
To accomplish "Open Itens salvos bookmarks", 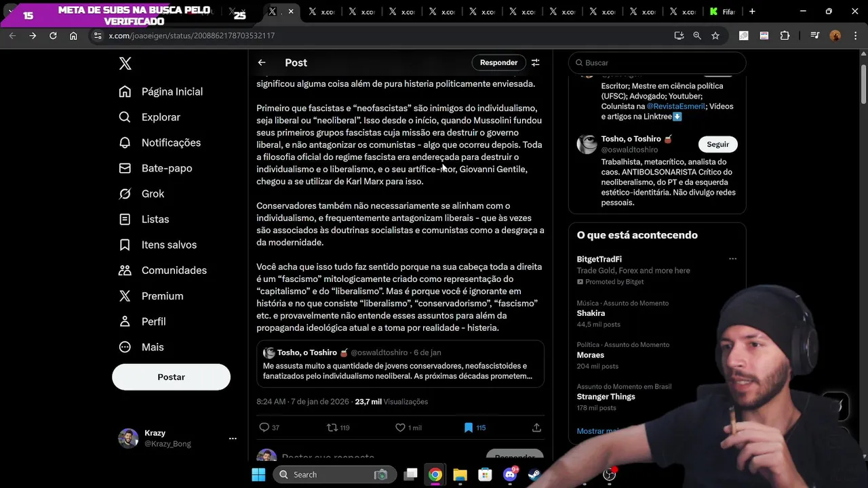I will pos(158,245).
